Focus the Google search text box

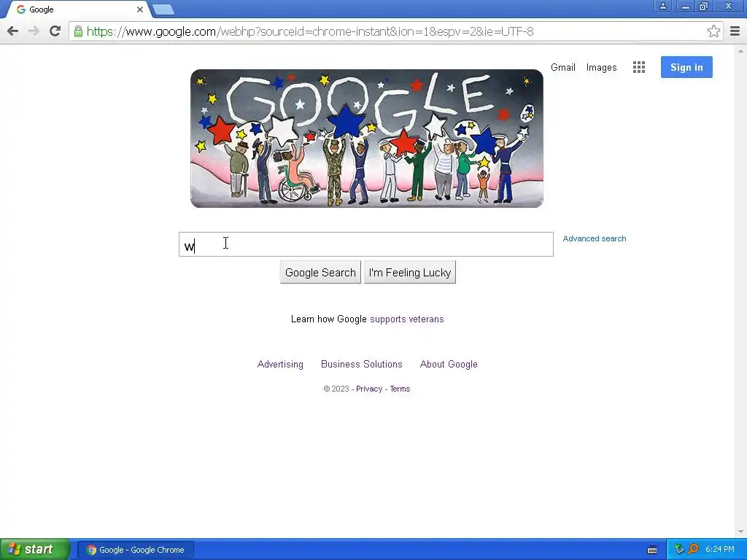tap(366, 244)
